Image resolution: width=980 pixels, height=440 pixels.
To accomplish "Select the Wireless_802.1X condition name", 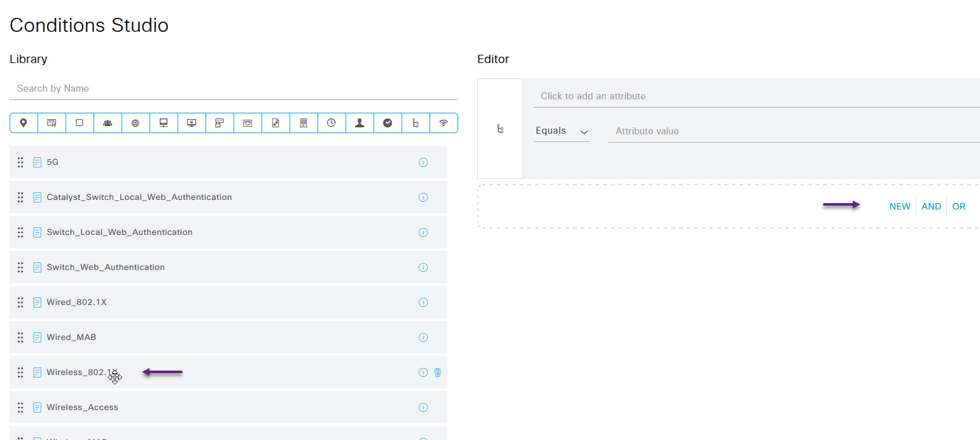I will point(83,373).
